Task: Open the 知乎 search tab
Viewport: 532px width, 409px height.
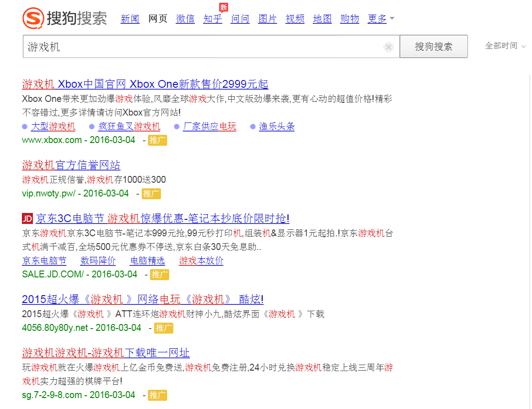Action: tap(213, 19)
